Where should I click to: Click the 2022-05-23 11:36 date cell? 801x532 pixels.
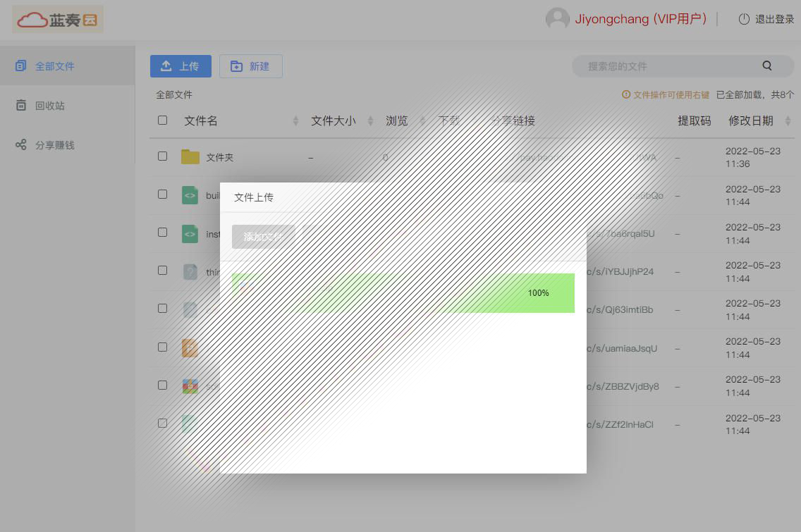click(753, 157)
